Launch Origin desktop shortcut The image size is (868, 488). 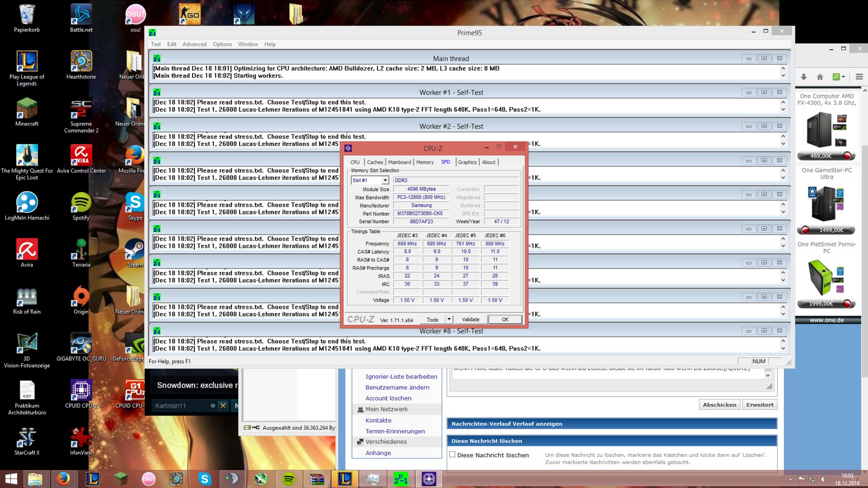[x=81, y=300]
